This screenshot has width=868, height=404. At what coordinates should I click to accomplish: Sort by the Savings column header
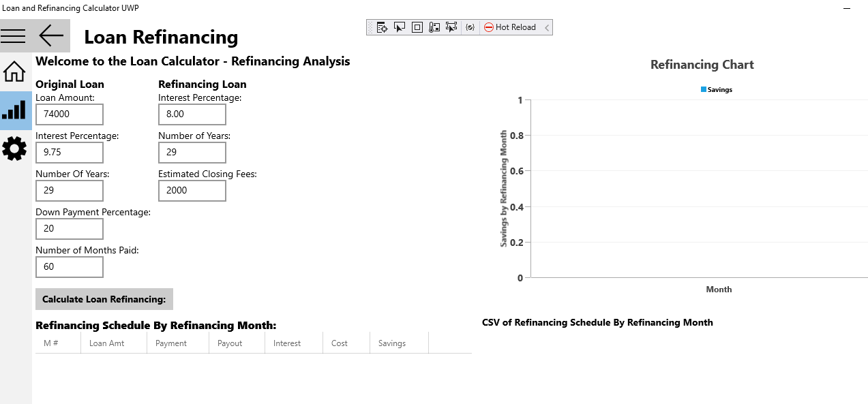pyautogui.click(x=399, y=343)
